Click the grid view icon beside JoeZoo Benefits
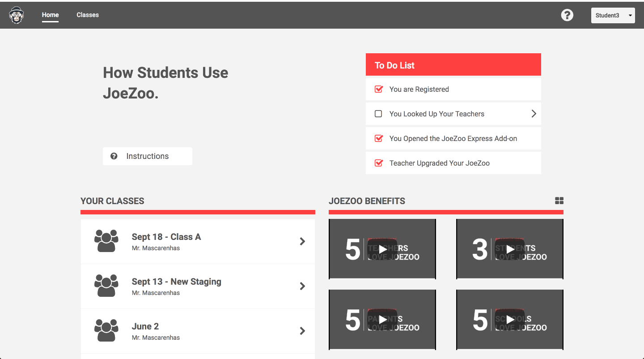This screenshot has height=359, width=644. (x=559, y=201)
